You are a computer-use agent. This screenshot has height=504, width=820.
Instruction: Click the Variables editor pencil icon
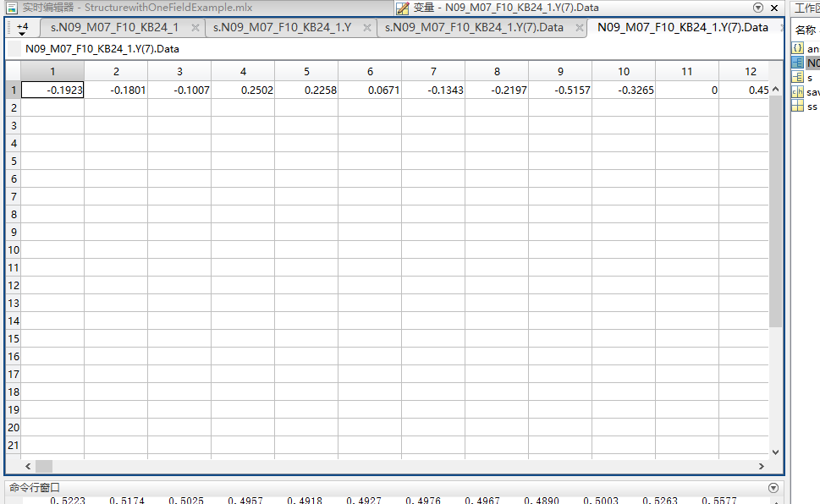(x=402, y=8)
